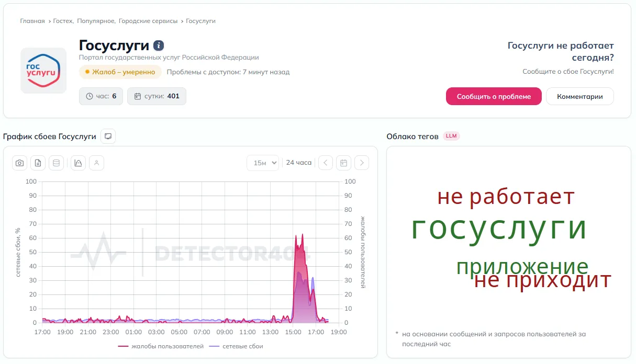Open the Гостех breadcrumb link
Viewport: 636px width, 364px height.
[63, 21]
